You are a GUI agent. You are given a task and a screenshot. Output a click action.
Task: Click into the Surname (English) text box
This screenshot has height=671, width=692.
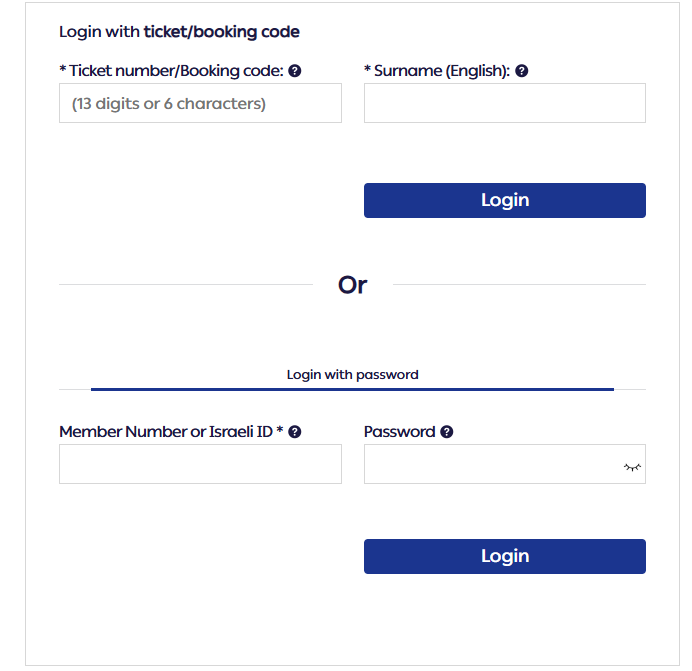[x=505, y=103]
